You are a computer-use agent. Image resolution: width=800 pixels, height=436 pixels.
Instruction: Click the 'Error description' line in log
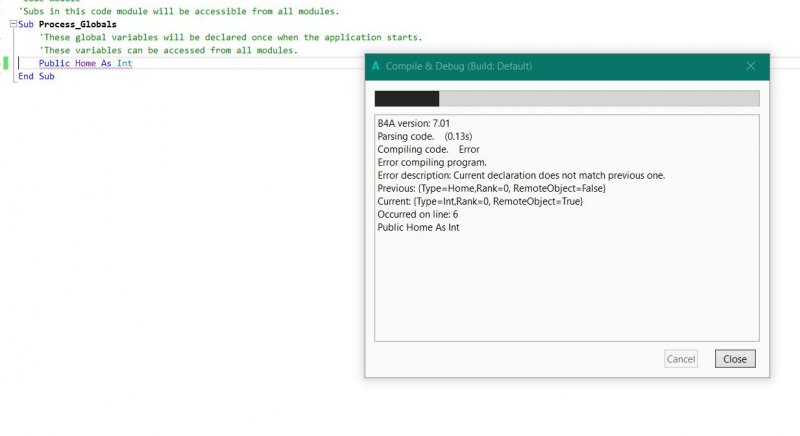[520, 175]
